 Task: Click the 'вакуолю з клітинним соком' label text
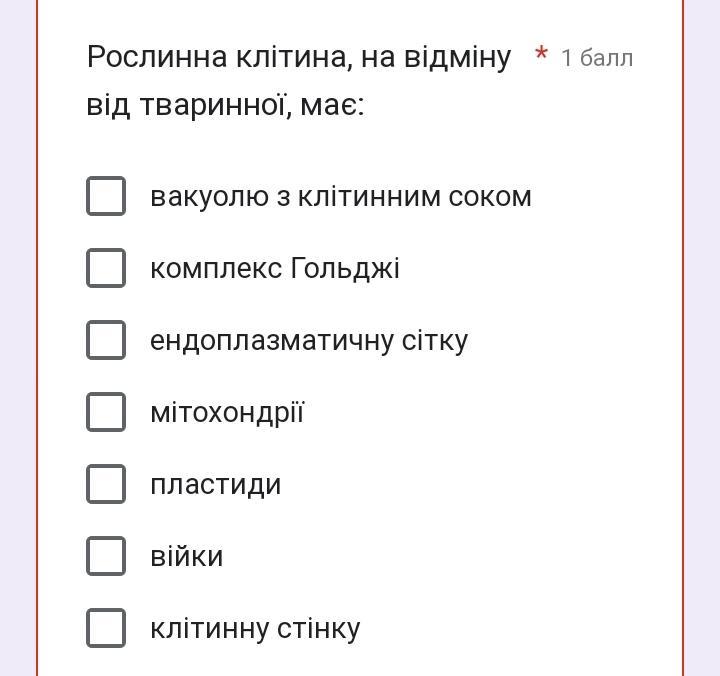pos(340,196)
